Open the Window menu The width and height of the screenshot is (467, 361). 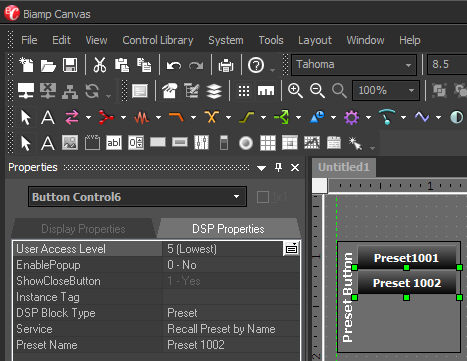365,40
